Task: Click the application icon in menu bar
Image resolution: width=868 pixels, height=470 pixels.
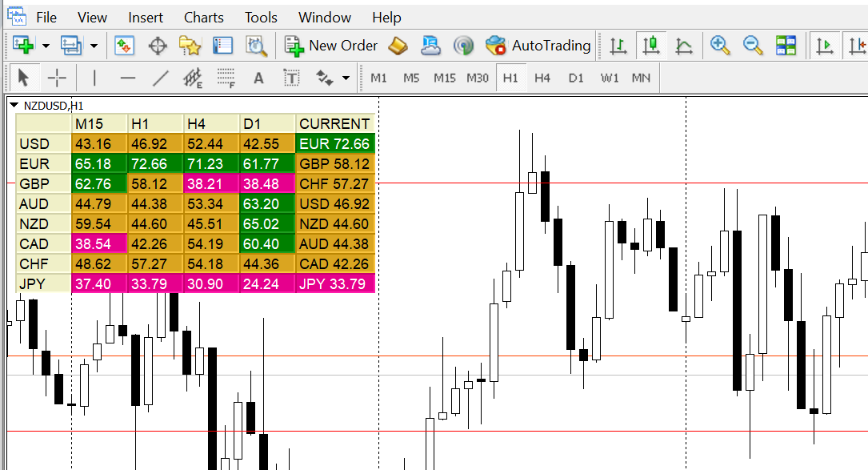Action: 17,16
